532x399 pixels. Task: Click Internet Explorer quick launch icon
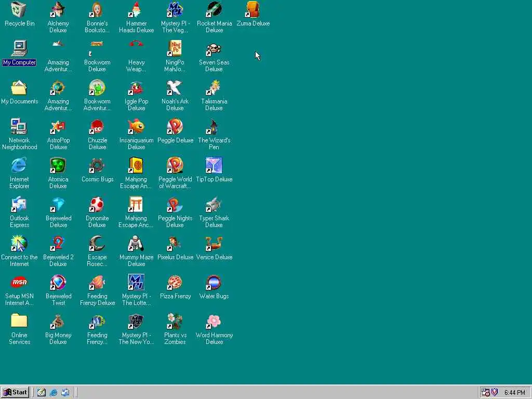54,393
